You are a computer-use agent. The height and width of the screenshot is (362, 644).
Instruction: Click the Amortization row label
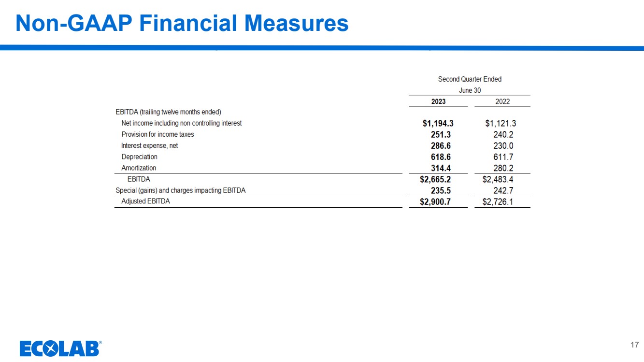139,168
